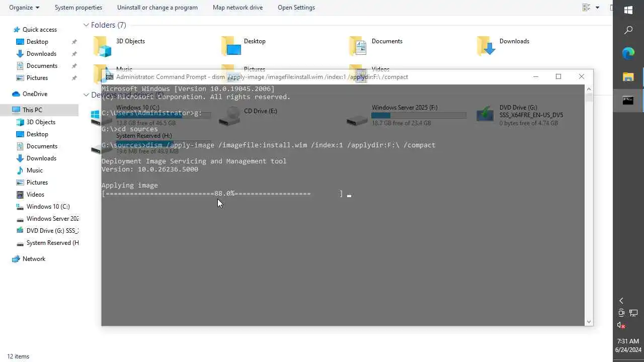Maximize the Command Prompt window

pos(558,76)
